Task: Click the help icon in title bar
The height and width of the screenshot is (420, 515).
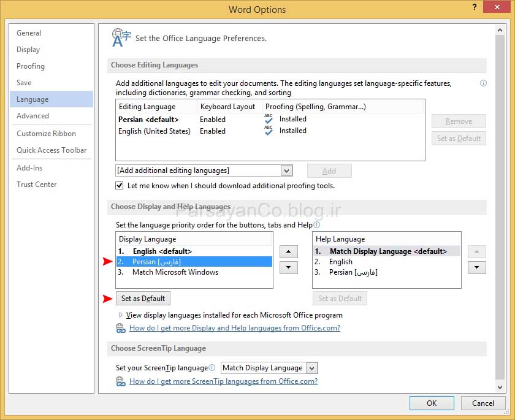Action: tap(475, 8)
